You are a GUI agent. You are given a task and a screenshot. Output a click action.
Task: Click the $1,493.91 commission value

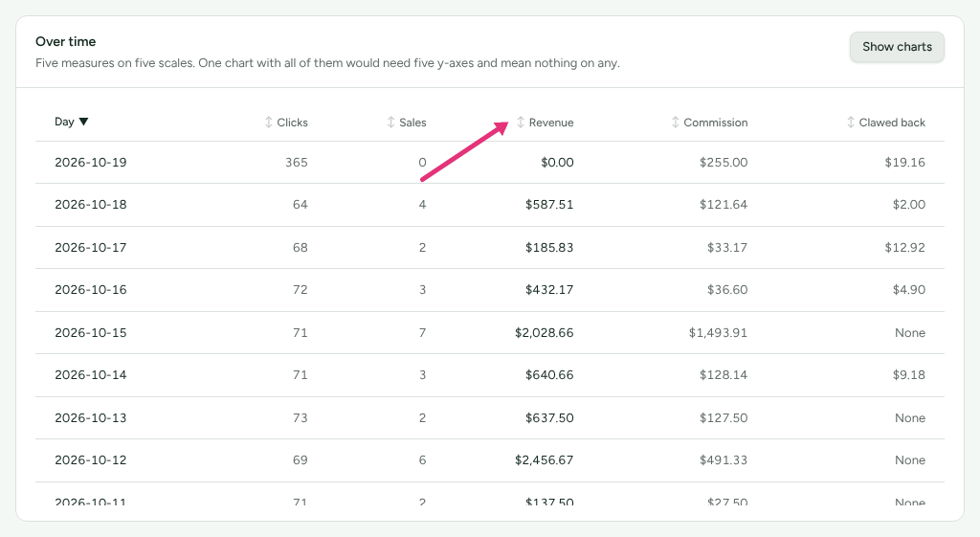(718, 332)
